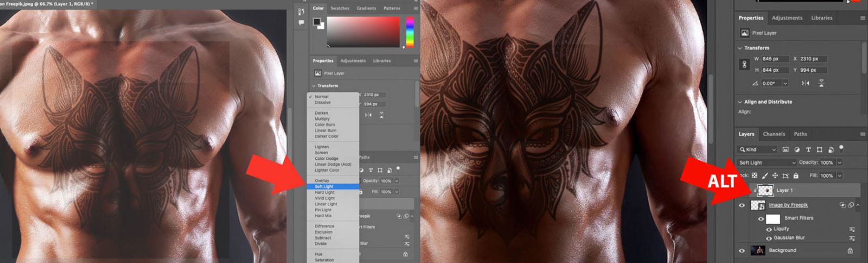
Task: Click history icon in left collapsed panel strip
Action: [x=301, y=11]
